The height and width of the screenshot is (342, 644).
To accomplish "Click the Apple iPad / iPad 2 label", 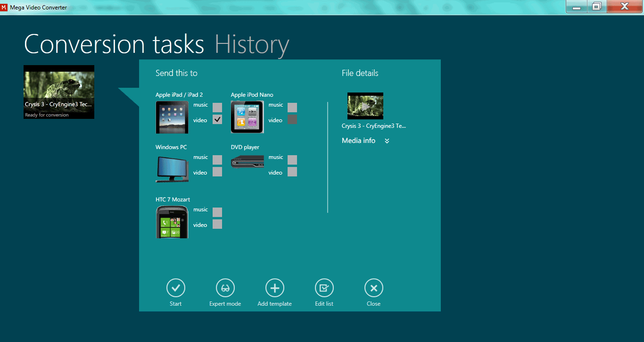I will click(179, 95).
